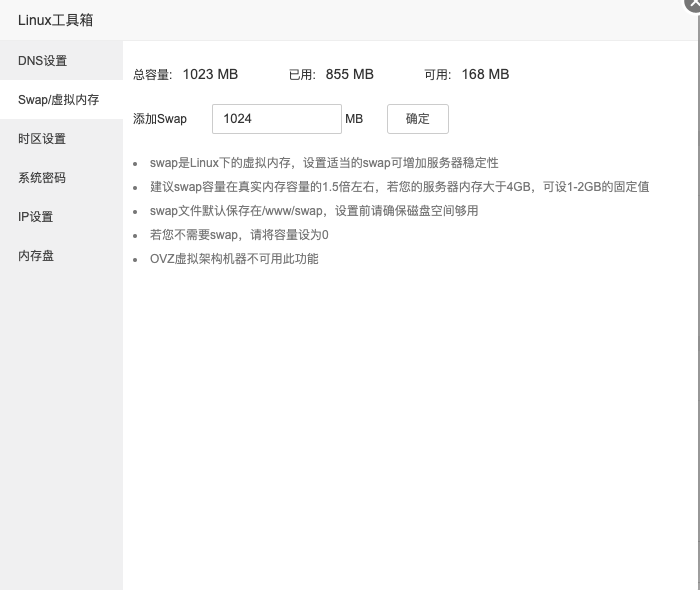Click the 总容量 1023 MB value
The width and height of the screenshot is (700, 590).
point(210,74)
